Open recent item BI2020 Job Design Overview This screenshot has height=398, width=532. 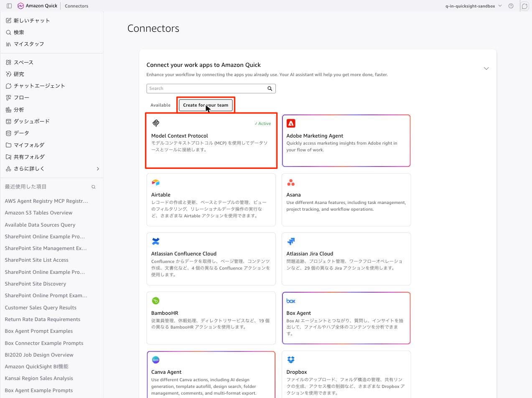[39, 355]
